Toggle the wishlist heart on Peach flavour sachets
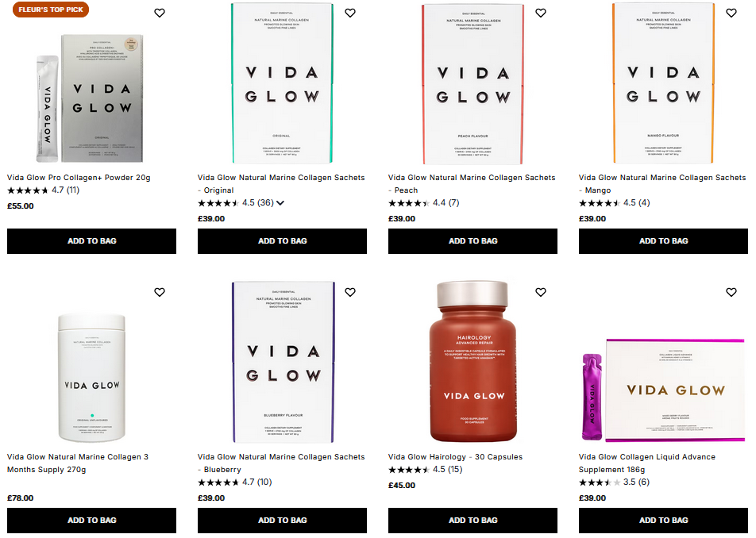This screenshot has height=538, width=756. coord(541,13)
